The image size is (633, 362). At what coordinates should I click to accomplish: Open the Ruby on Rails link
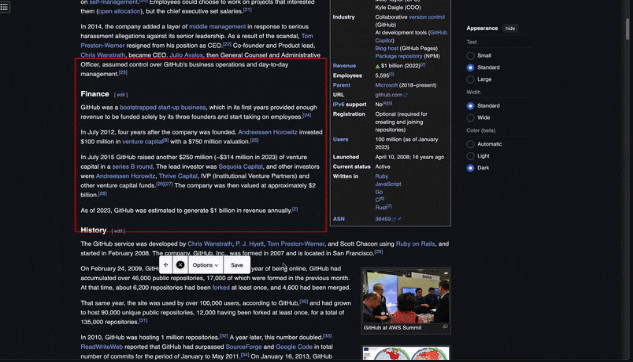415,244
